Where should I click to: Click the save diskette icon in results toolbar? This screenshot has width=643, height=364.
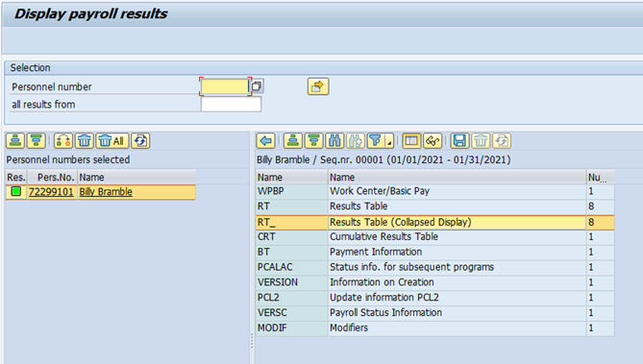pos(459,141)
